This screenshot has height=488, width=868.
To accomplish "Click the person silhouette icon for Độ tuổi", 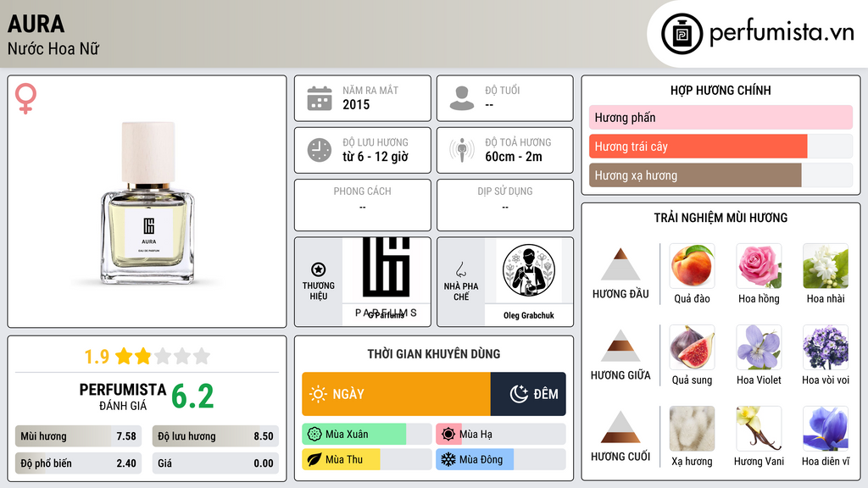I will (x=462, y=98).
